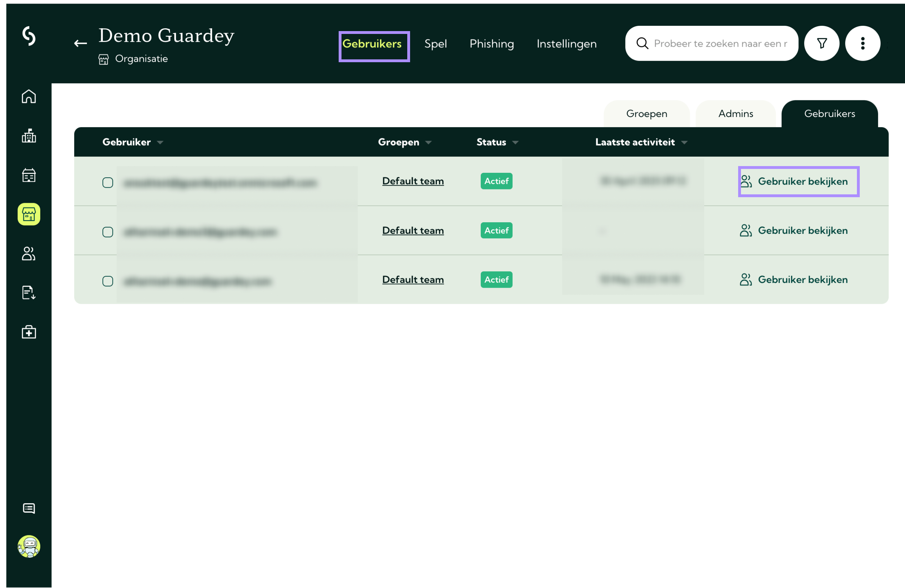Viewport: 905px width, 588px height.
Task: Open Default team link in third row
Action: [x=413, y=280]
